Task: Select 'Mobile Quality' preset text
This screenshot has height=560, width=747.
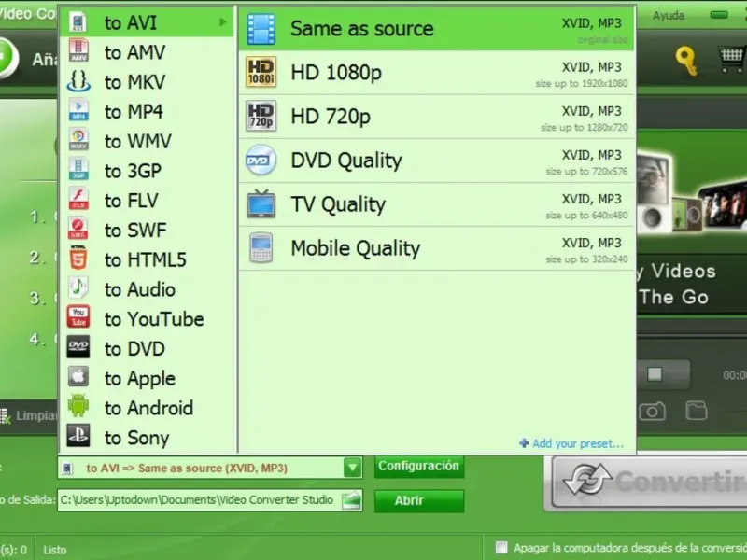Action: (x=356, y=248)
